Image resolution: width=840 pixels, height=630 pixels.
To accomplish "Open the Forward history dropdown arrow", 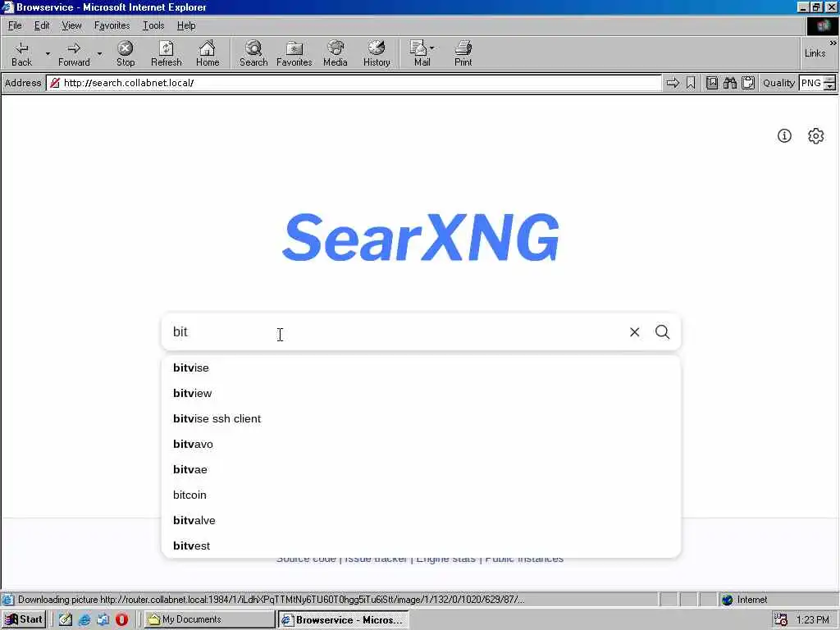I will pyautogui.click(x=99, y=53).
